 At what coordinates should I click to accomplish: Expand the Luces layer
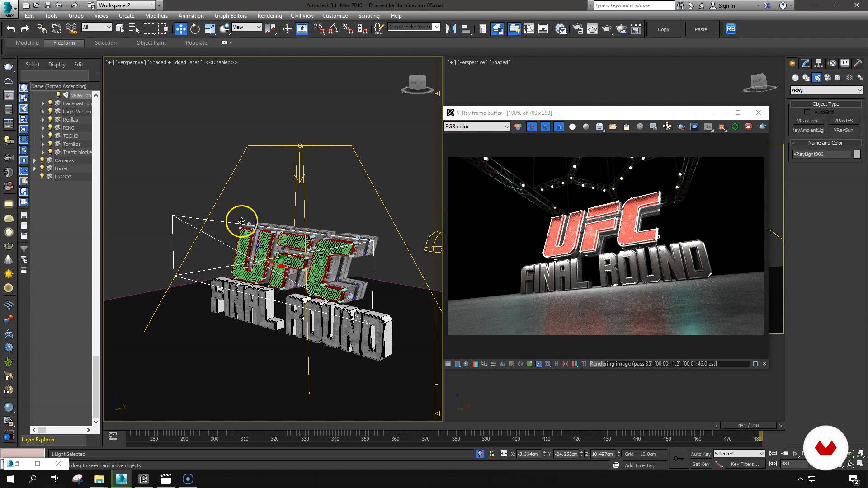point(35,169)
